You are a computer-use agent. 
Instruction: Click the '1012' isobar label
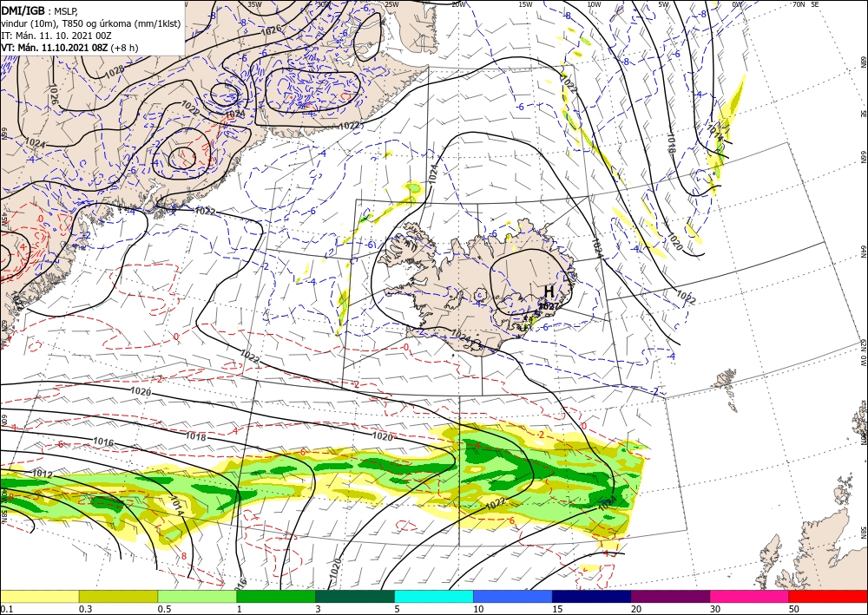point(43,474)
